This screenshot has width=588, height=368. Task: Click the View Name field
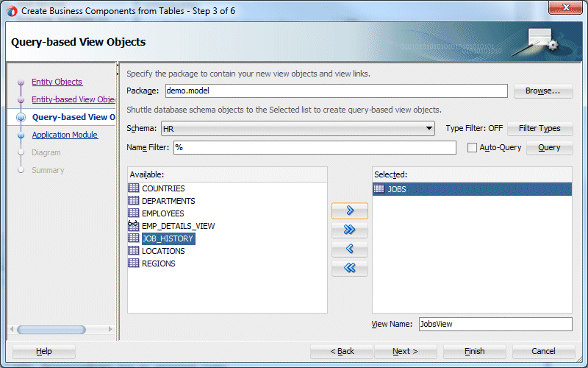coord(495,324)
